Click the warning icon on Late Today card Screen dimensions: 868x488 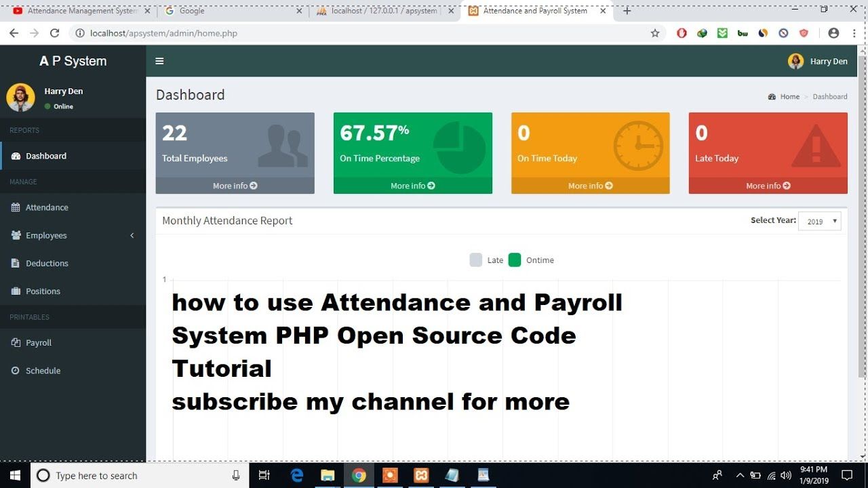[816, 146]
